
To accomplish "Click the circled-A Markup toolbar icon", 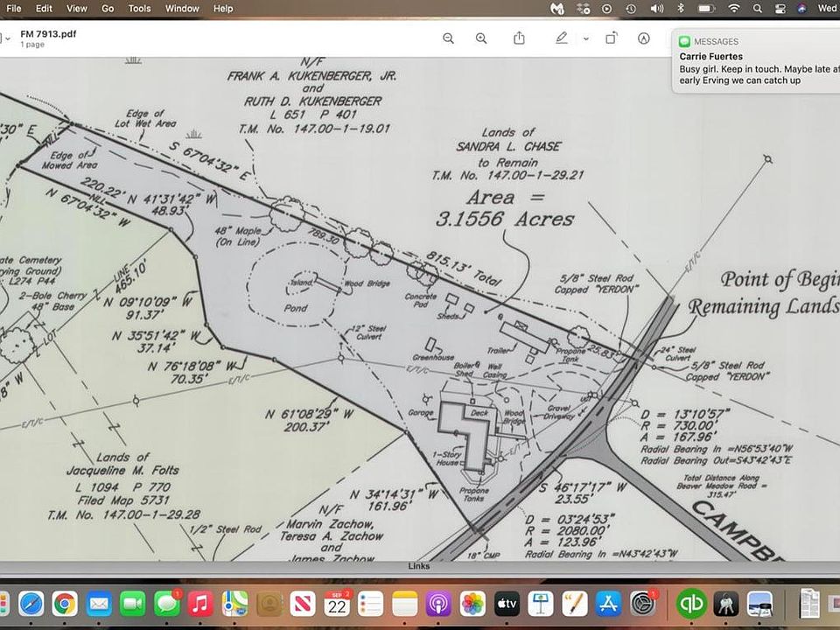I will click(x=644, y=38).
